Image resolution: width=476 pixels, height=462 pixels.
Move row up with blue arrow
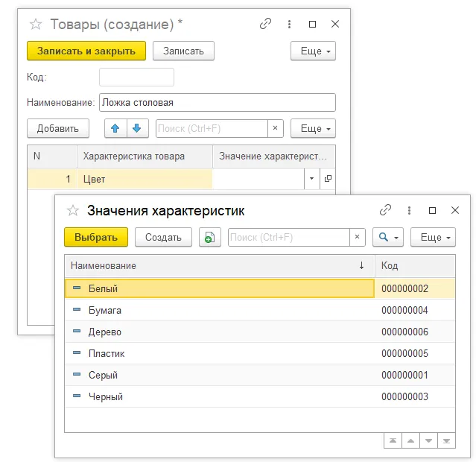[115, 128]
